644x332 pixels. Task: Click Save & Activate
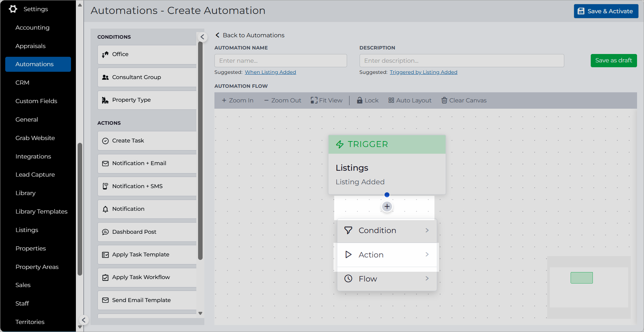pos(606,11)
